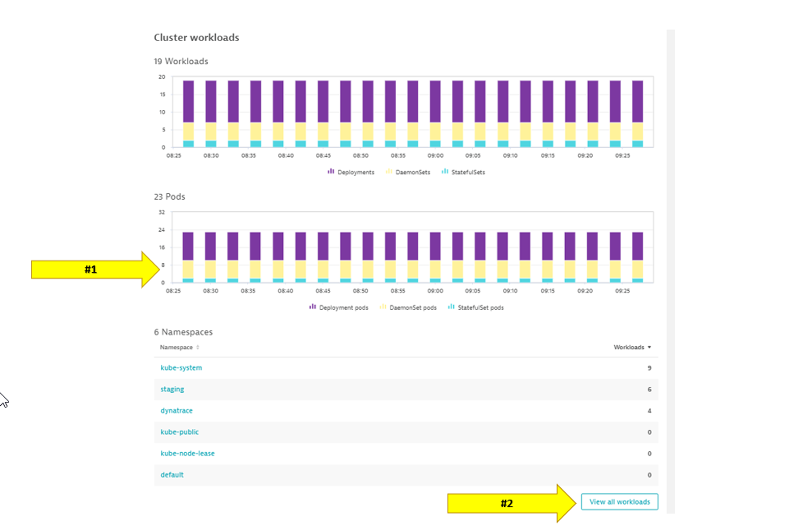
Task: Go to the default namespace
Action: [x=172, y=475]
